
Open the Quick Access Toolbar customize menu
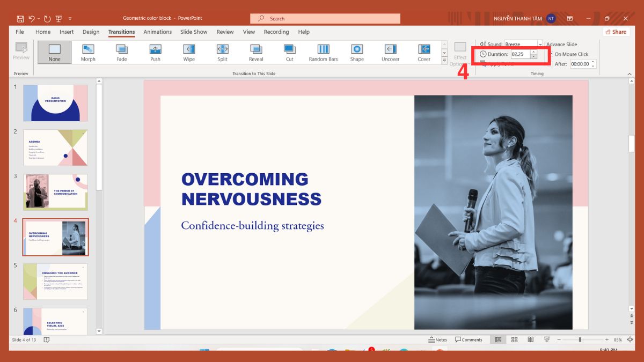point(70,18)
